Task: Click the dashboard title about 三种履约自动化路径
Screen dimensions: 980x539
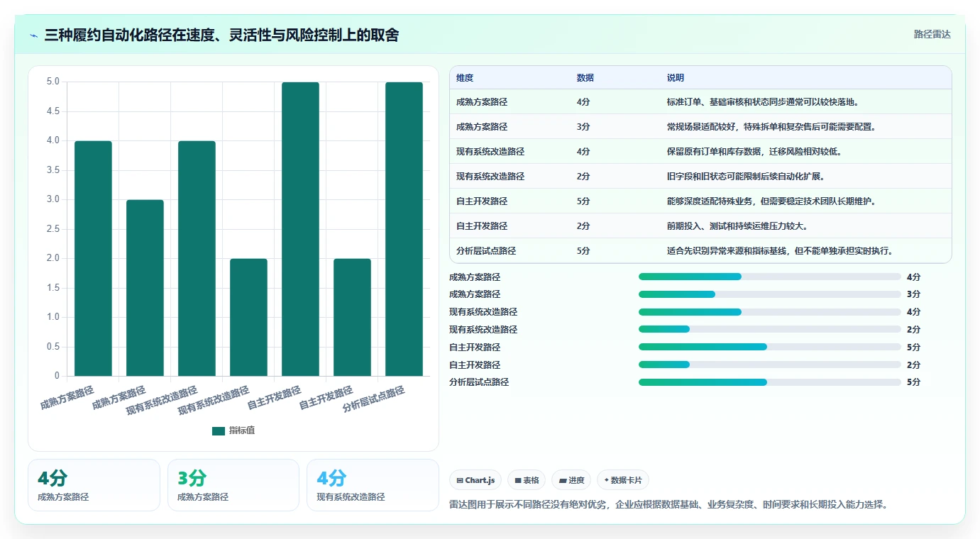Action: [221, 35]
